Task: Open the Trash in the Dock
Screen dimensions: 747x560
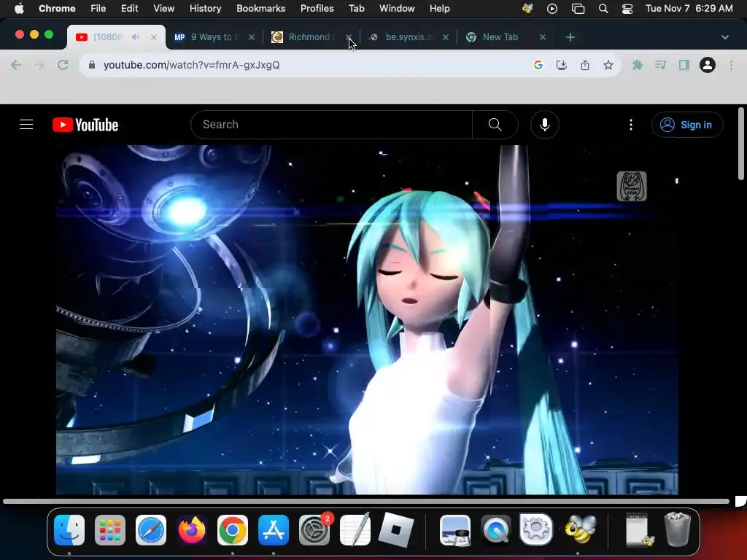Action: click(678, 529)
